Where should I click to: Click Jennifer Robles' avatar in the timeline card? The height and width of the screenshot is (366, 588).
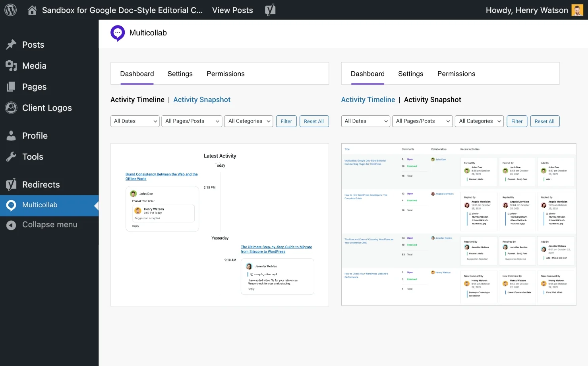click(249, 267)
